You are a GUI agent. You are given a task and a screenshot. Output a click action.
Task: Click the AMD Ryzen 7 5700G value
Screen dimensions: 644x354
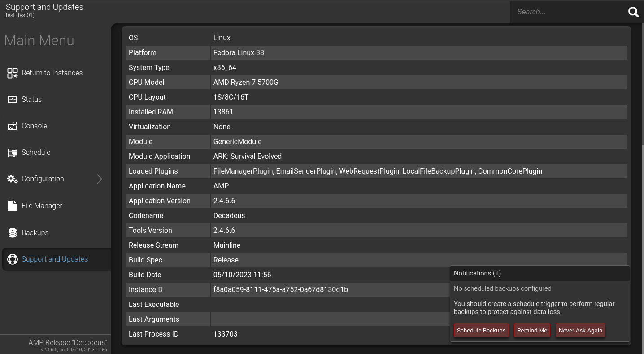(246, 83)
